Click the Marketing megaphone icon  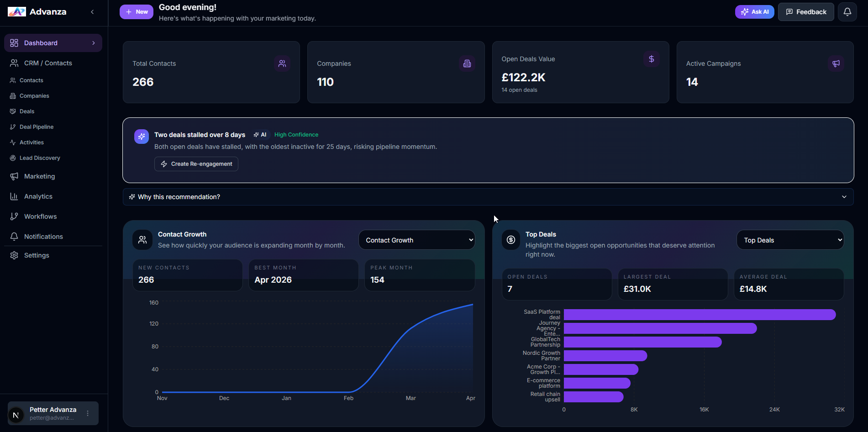14,176
